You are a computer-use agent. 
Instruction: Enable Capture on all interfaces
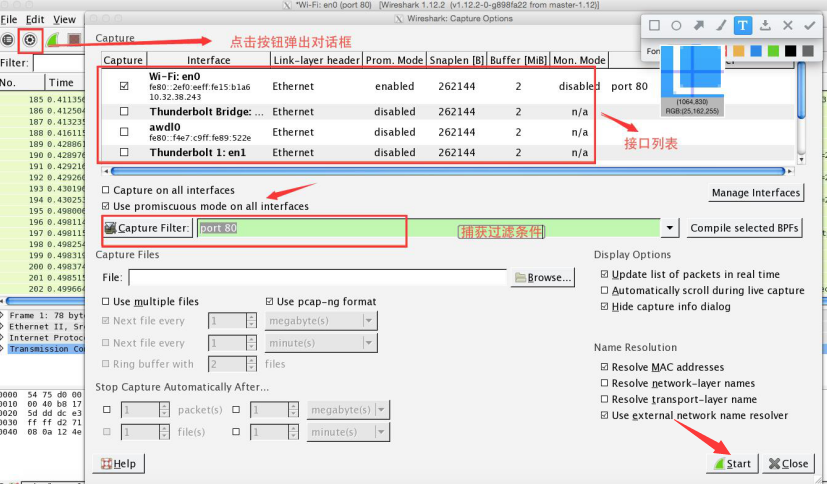click(x=105, y=190)
